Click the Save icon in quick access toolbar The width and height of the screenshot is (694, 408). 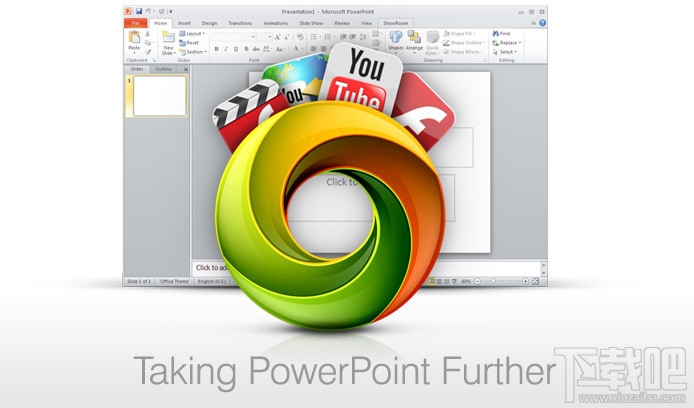click(x=139, y=12)
